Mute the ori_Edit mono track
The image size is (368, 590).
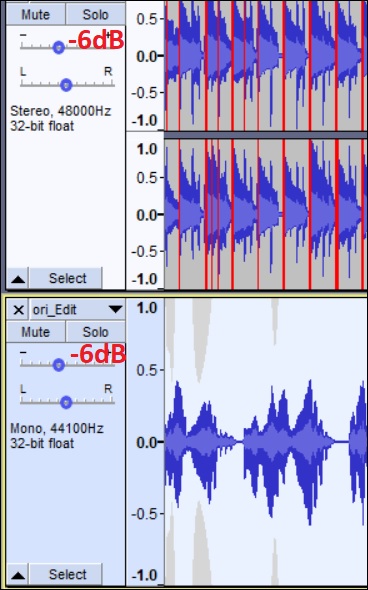pos(36,332)
